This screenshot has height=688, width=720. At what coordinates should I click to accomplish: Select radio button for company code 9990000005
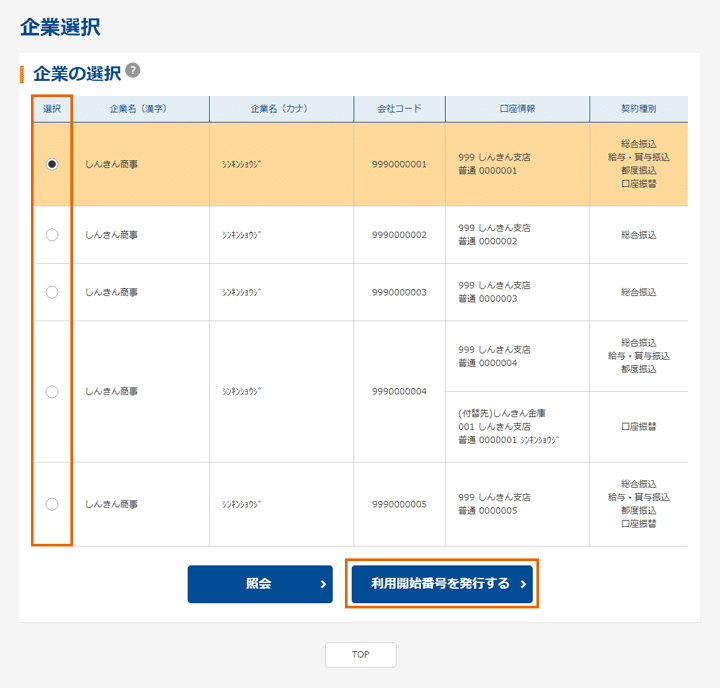click(x=52, y=504)
